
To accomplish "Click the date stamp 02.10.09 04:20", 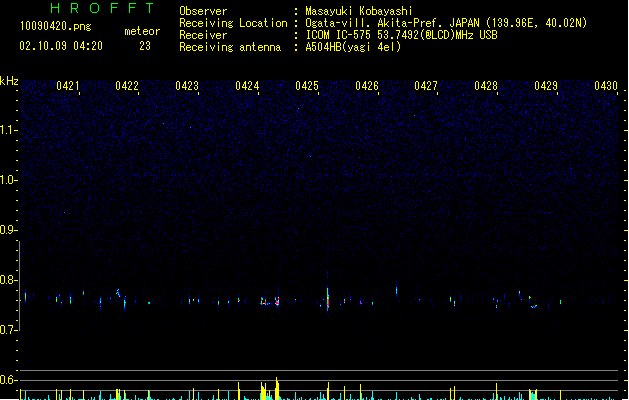I will tap(61, 46).
